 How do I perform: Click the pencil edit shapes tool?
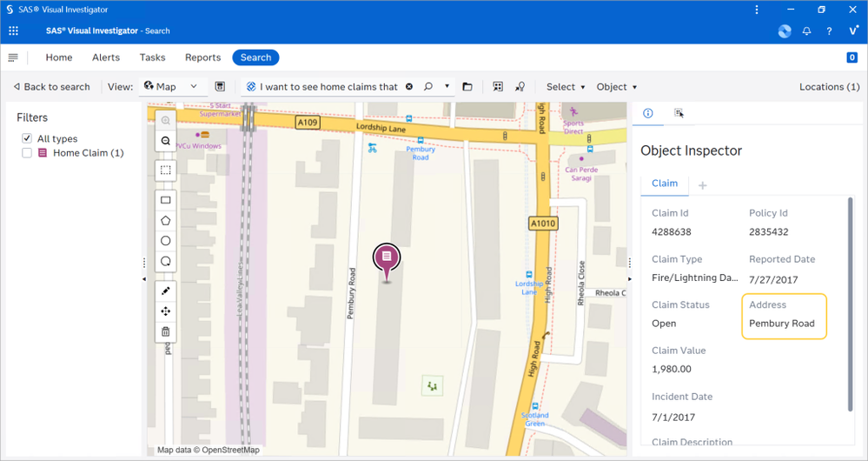(x=165, y=291)
